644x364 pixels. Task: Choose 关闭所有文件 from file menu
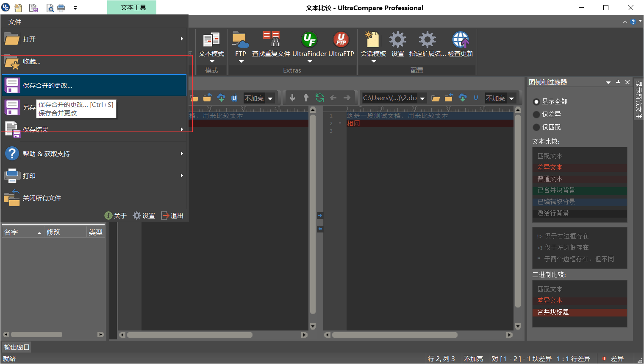tap(94, 198)
